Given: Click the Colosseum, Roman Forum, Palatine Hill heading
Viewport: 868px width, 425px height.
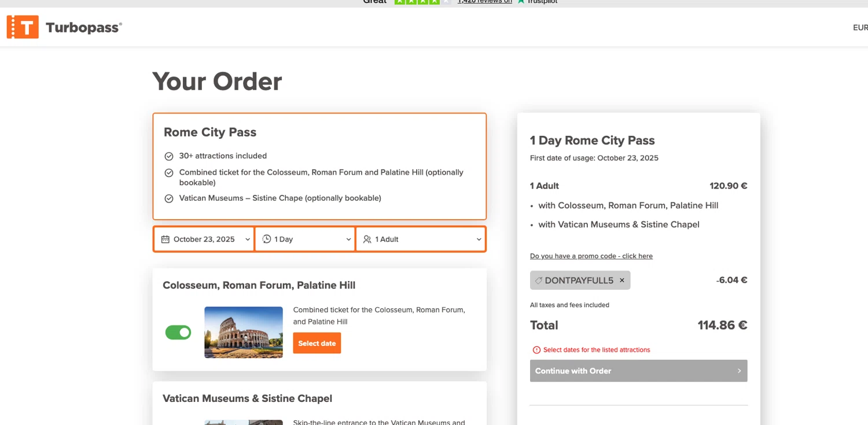Looking at the screenshot, I should pos(259,285).
